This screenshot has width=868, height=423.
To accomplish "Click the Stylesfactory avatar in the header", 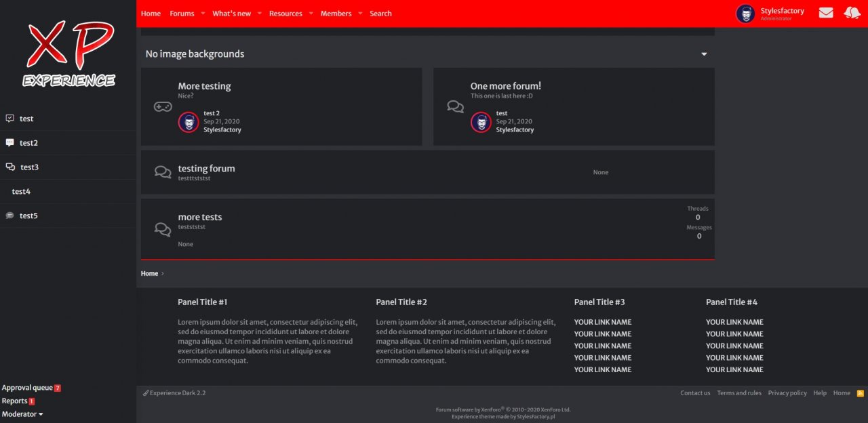I will (745, 14).
